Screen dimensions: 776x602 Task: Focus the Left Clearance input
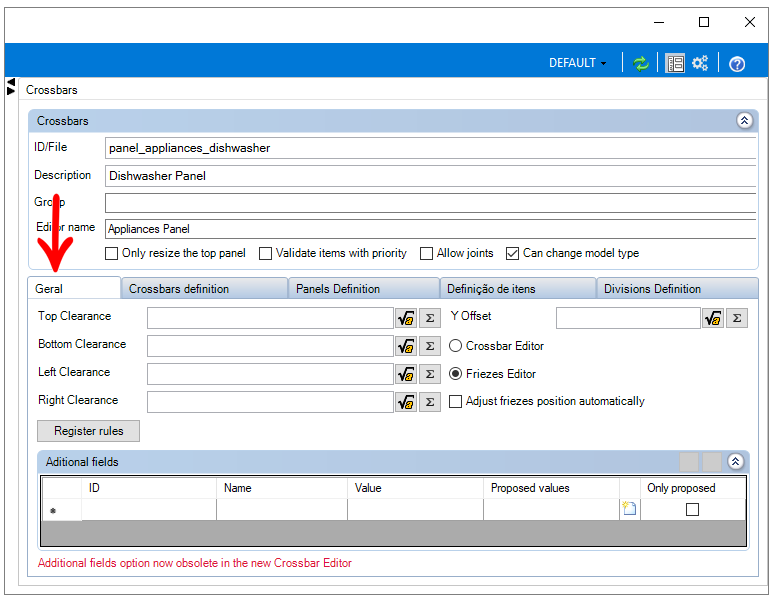(270, 374)
